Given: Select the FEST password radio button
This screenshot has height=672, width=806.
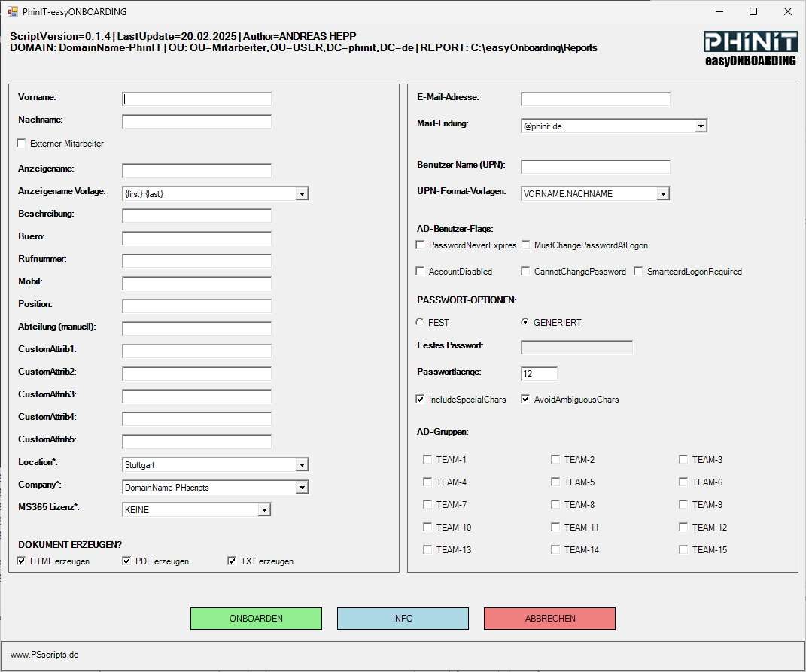Looking at the screenshot, I should (420, 322).
